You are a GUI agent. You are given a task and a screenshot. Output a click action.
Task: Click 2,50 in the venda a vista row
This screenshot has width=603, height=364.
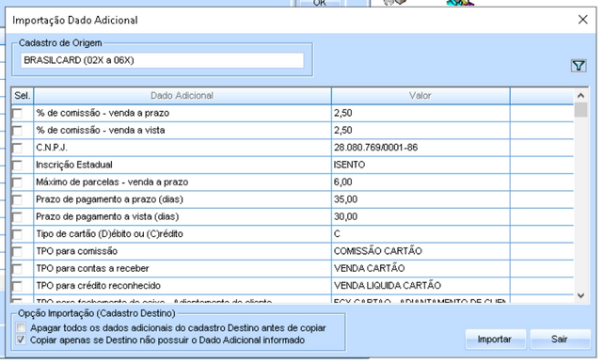pyautogui.click(x=342, y=131)
